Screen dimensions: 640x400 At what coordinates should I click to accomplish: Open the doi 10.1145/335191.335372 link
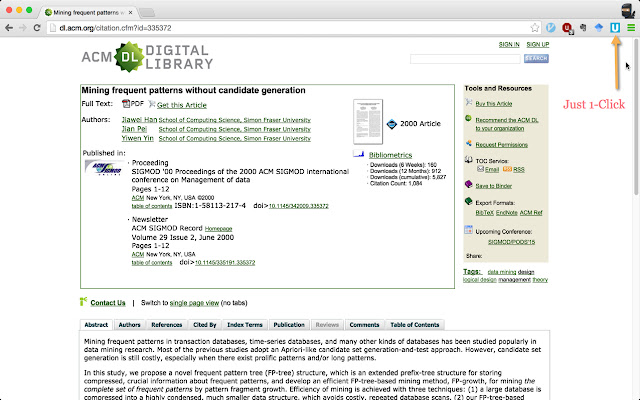225,262
